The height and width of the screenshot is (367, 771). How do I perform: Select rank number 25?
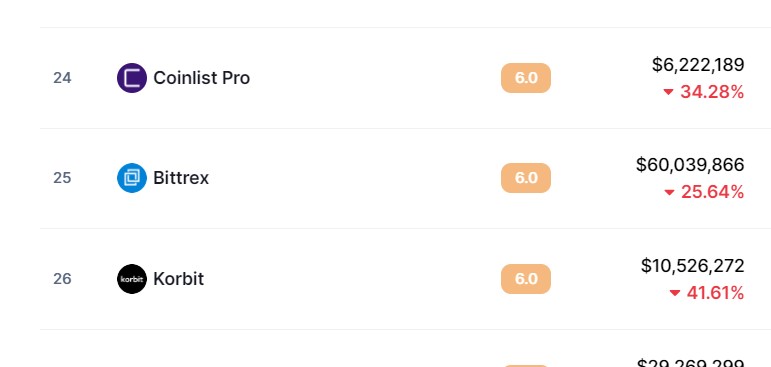pyautogui.click(x=62, y=178)
